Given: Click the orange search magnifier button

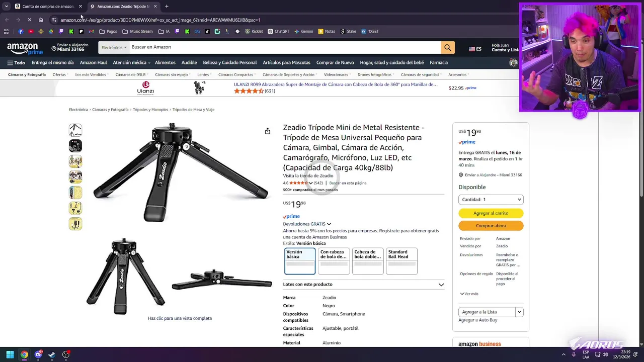Looking at the screenshot, I should tap(447, 48).
